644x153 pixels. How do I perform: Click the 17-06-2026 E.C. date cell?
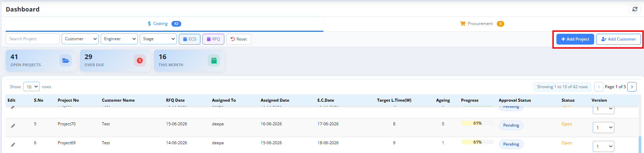coord(328,124)
